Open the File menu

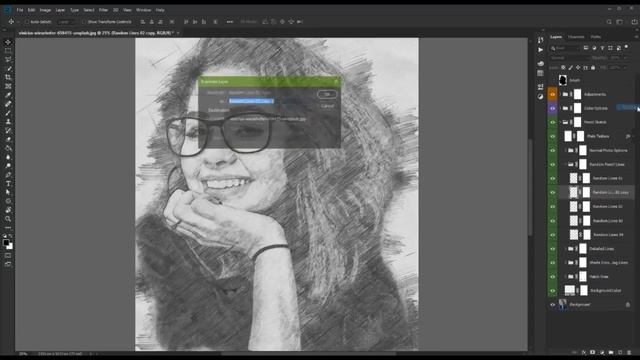(x=20, y=10)
